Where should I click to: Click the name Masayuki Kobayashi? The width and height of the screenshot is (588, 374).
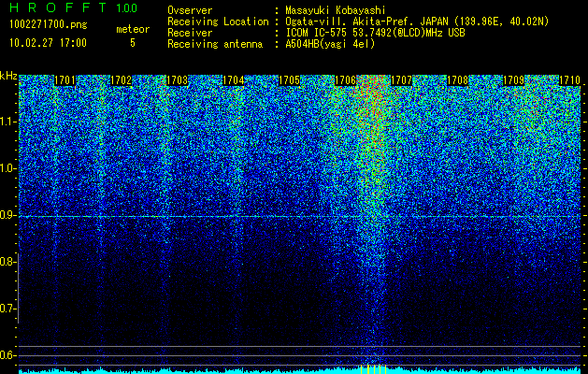(x=336, y=10)
